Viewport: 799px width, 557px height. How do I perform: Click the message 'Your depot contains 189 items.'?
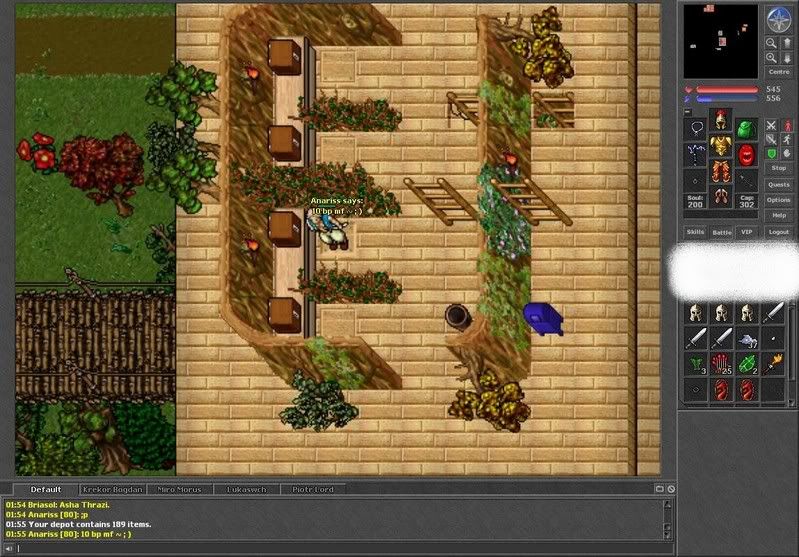click(90, 524)
